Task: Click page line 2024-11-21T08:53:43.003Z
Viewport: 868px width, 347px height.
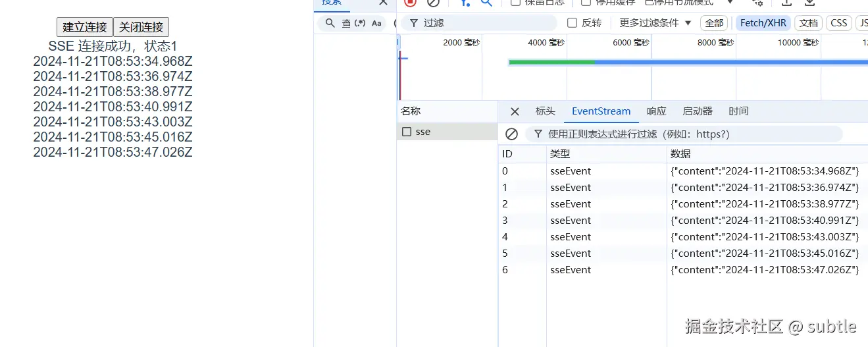Action: pos(113,122)
